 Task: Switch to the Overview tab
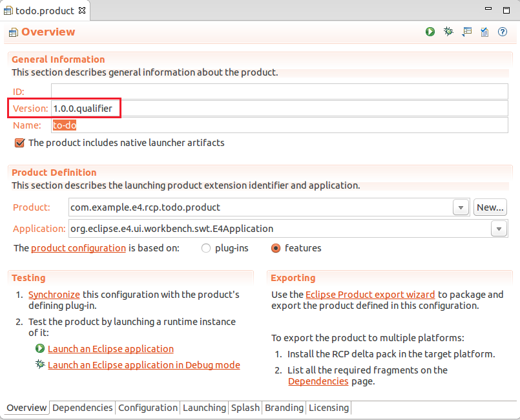point(26,407)
